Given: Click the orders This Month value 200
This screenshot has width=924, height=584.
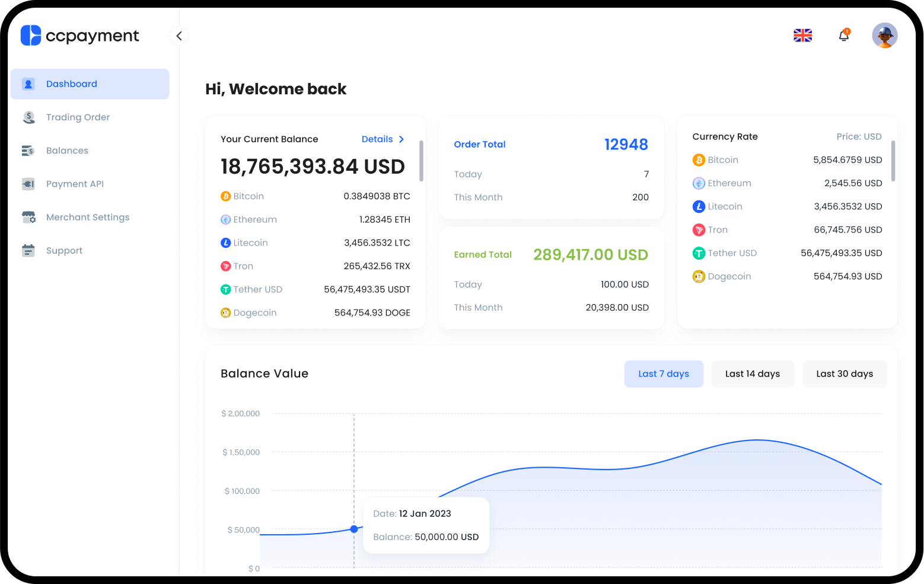Looking at the screenshot, I should (641, 197).
